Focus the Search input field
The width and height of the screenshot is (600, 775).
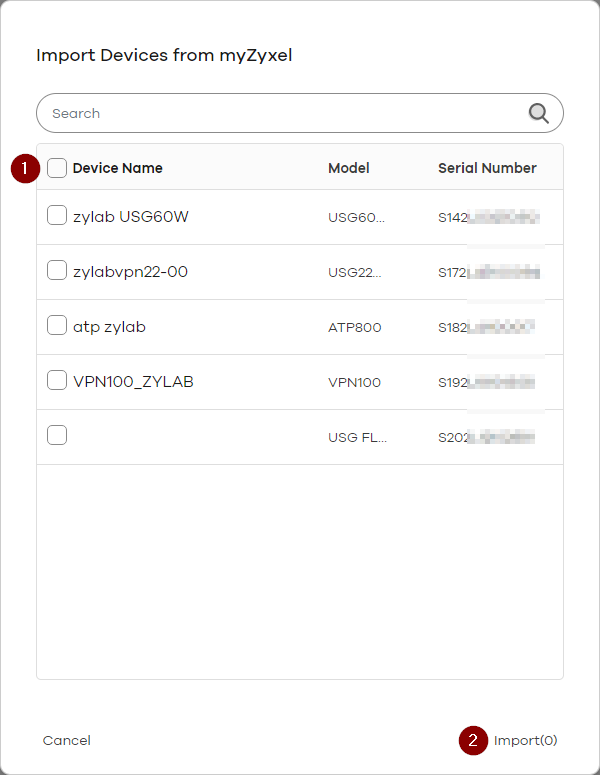(x=300, y=113)
